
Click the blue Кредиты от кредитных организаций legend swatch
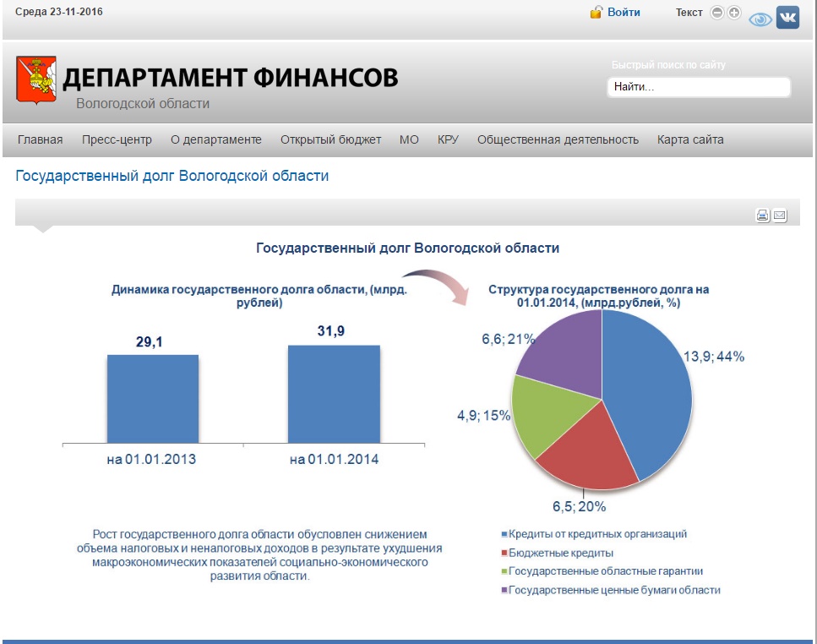click(x=504, y=535)
